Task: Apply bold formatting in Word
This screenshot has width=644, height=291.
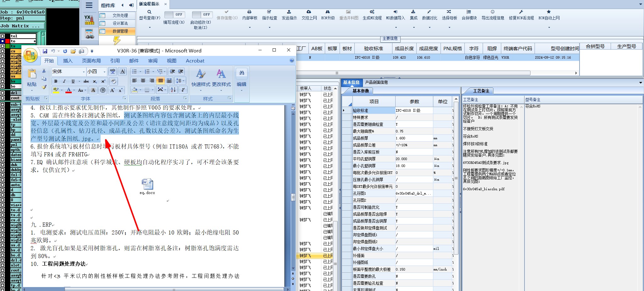Action: click(56, 81)
